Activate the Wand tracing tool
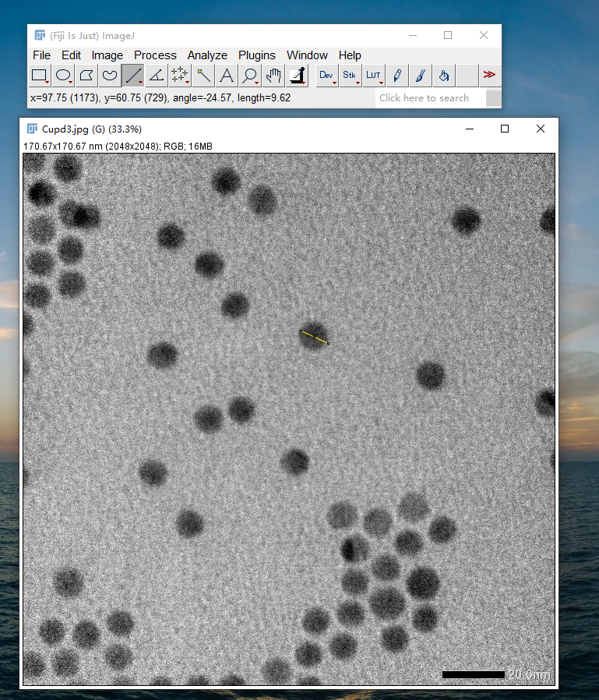The image size is (599, 700). [x=203, y=76]
